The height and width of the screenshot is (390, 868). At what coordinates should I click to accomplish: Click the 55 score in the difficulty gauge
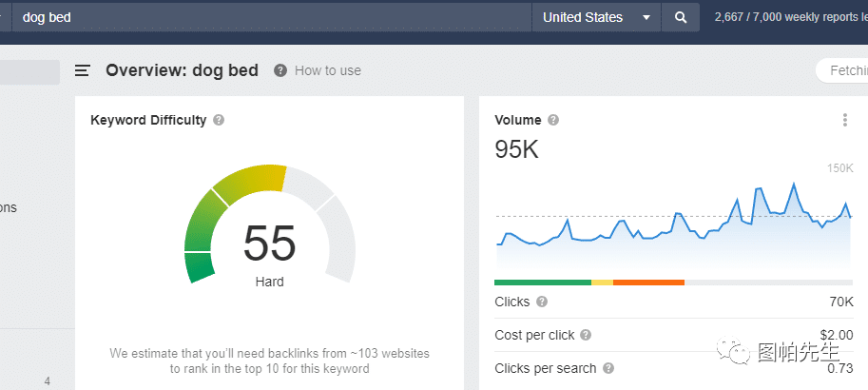point(269,244)
